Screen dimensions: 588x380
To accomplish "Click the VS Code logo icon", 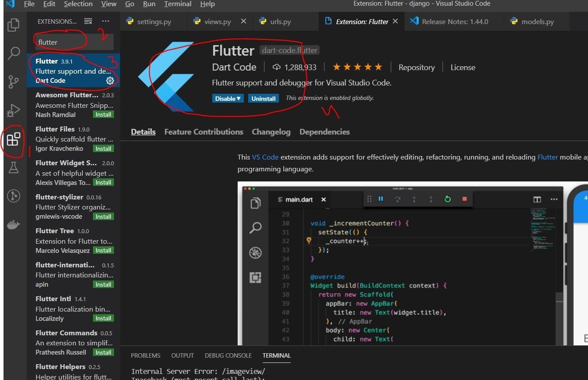I will [x=10, y=4].
